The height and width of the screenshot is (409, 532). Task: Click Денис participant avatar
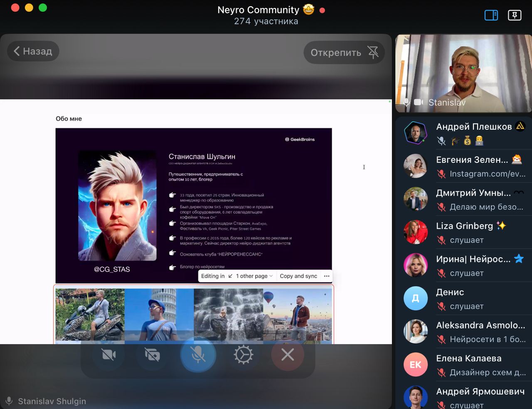[x=416, y=298]
